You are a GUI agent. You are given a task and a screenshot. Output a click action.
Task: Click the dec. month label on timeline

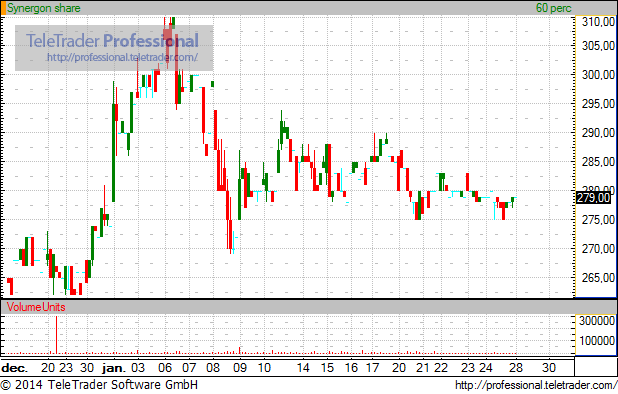(x=15, y=368)
